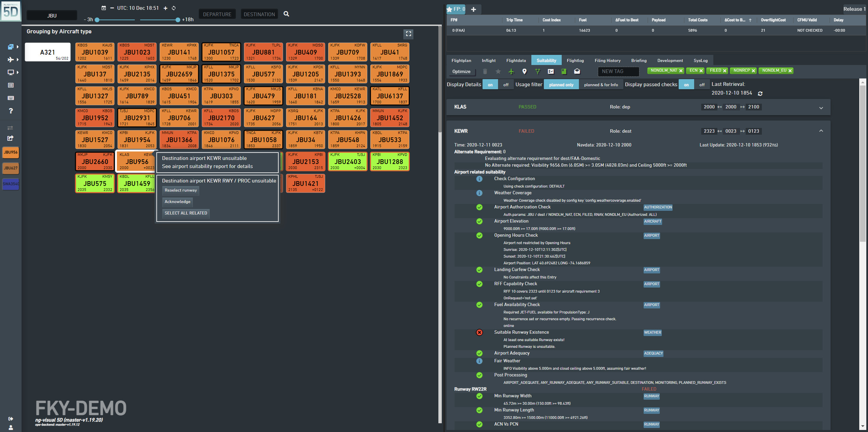Click the green route split icon

(x=537, y=71)
